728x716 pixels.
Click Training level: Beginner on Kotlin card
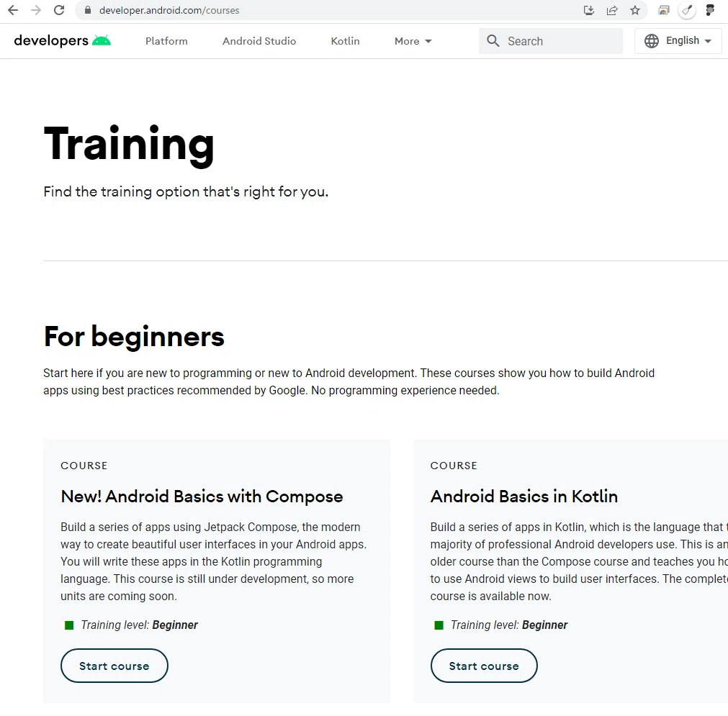tap(509, 625)
